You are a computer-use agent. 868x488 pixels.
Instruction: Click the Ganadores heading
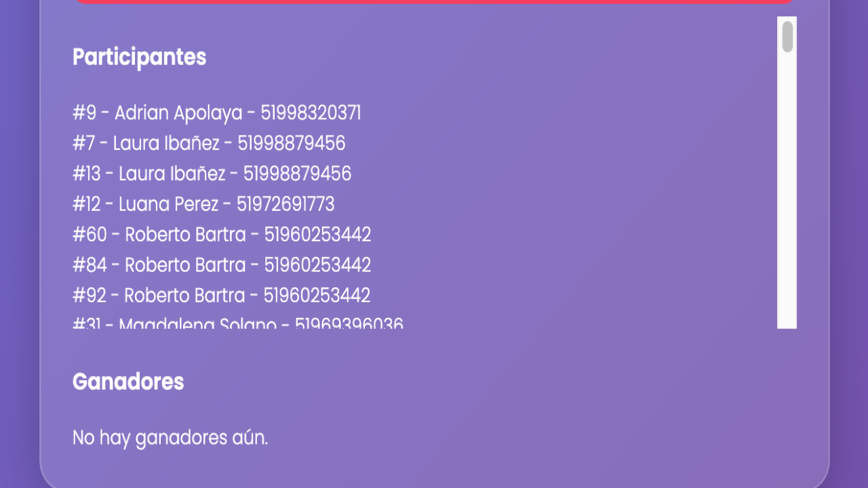(x=128, y=382)
